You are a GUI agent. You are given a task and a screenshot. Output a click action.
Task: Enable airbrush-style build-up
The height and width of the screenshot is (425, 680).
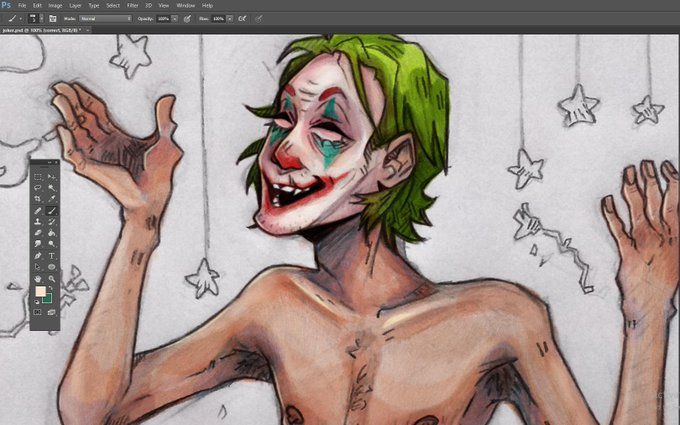pos(242,19)
